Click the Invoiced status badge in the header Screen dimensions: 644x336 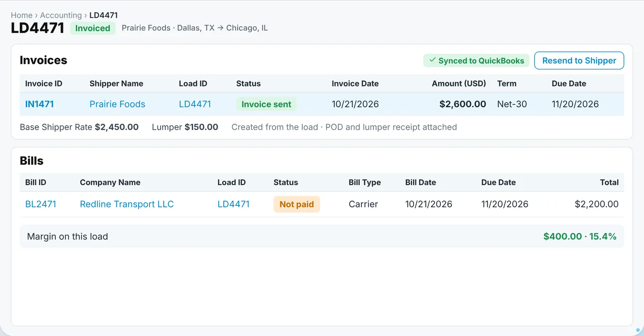pyautogui.click(x=93, y=28)
